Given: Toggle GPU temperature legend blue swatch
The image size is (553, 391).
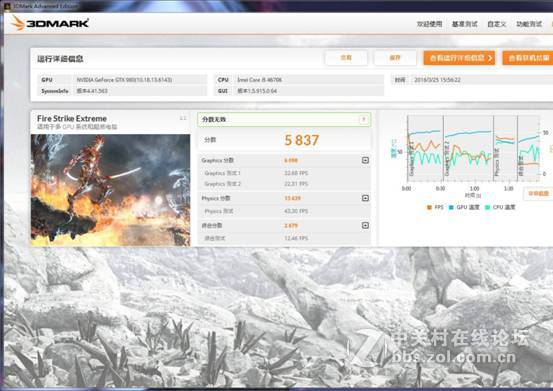Looking at the screenshot, I should [x=451, y=207].
